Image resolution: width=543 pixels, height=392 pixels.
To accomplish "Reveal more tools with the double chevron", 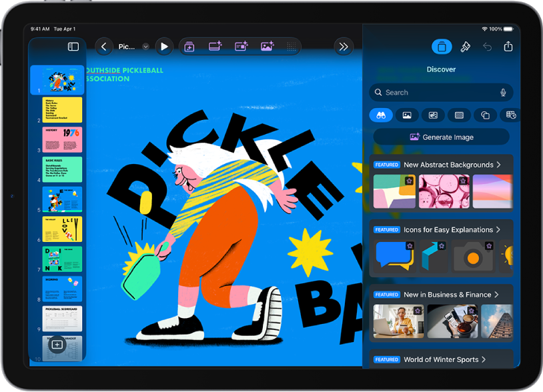I will (344, 47).
